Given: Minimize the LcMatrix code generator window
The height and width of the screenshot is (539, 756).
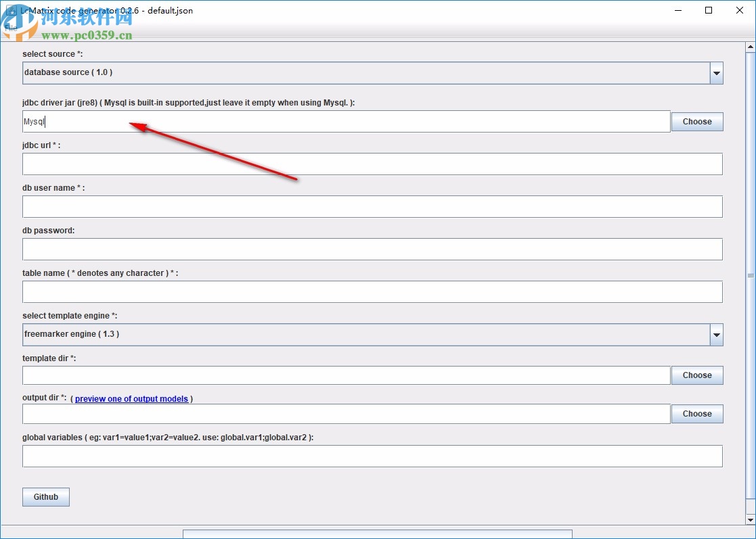Looking at the screenshot, I should (x=678, y=10).
